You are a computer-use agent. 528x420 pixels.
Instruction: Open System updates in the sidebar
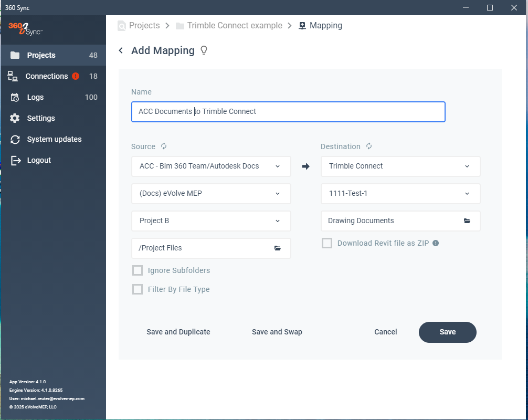[x=54, y=140]
